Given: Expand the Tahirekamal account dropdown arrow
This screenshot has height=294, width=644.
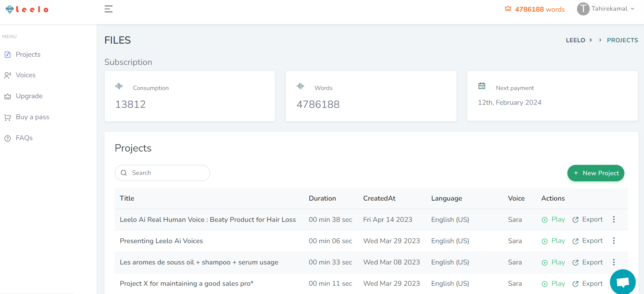Looking at the screenshot, I should click(x=632, y=9).
